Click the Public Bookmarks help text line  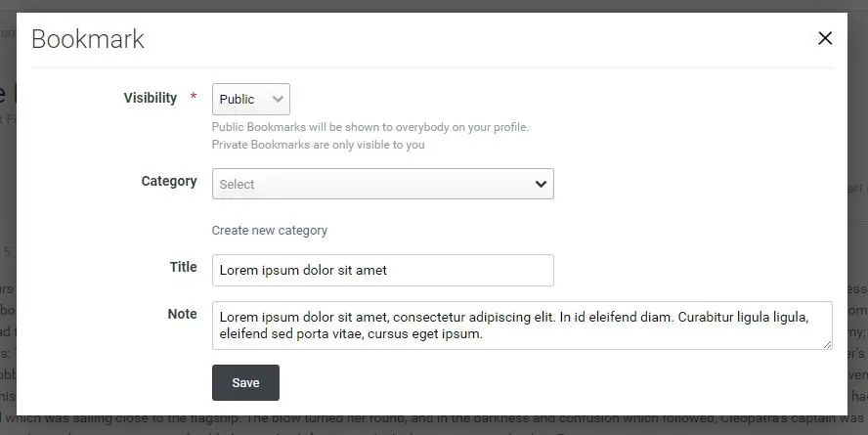tap(370, 127)
